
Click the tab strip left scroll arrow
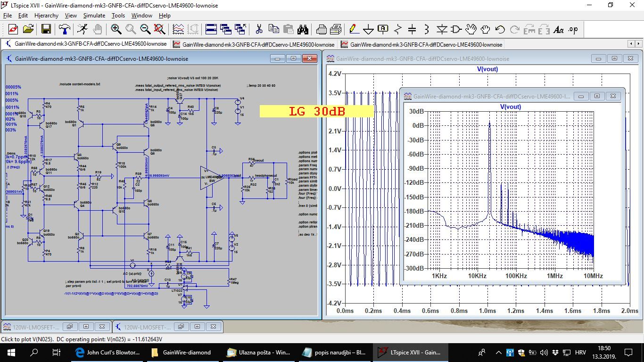coord(631,44)
